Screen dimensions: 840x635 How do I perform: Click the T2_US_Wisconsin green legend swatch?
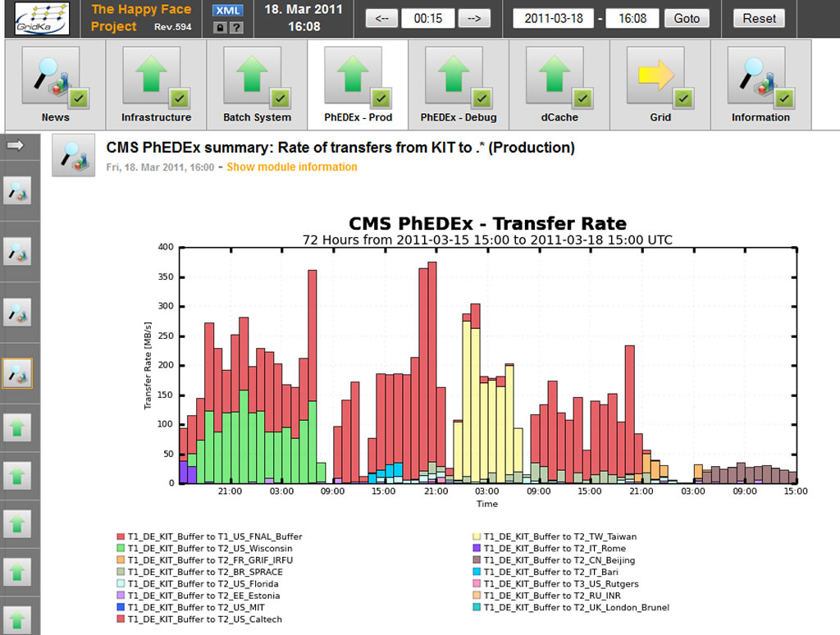121,548
